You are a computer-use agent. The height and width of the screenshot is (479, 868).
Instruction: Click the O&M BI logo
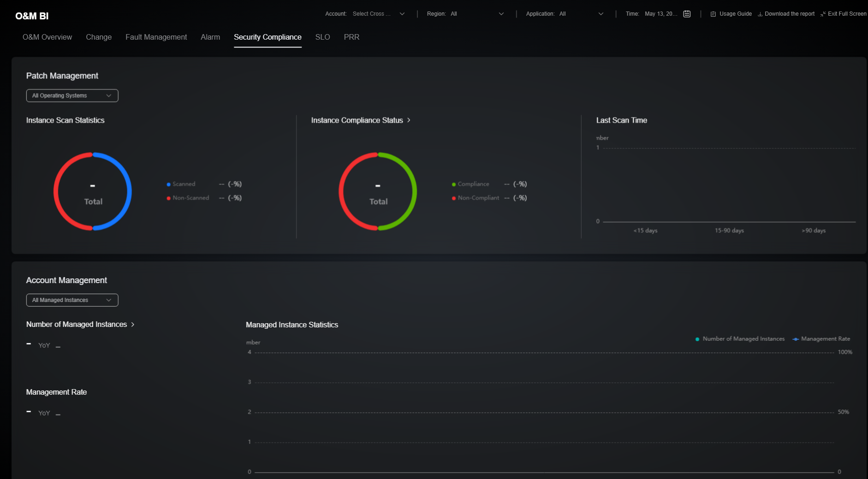[32, 16]
